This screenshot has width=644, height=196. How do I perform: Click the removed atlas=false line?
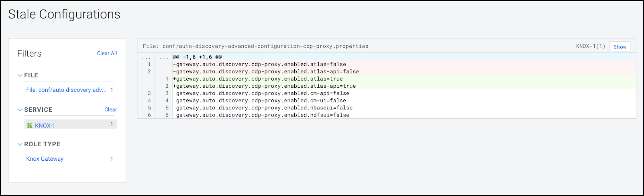click(259, 64)
